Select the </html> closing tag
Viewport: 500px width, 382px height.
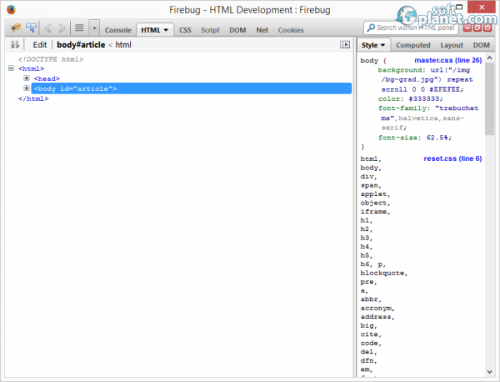click(x=33, y=99)
